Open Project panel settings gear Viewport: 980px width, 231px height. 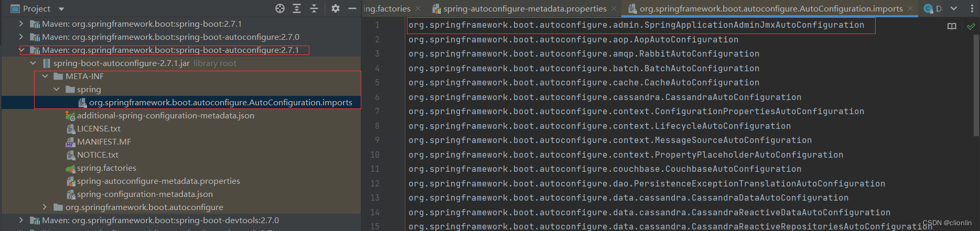pyautogui.click(x=336, y=8)
